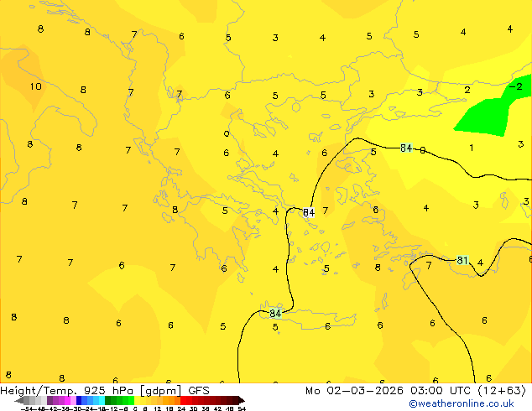The image size is (532, 411).
Task: Pick the bright red swatch at 24 on legend
Action: point(183,400)
